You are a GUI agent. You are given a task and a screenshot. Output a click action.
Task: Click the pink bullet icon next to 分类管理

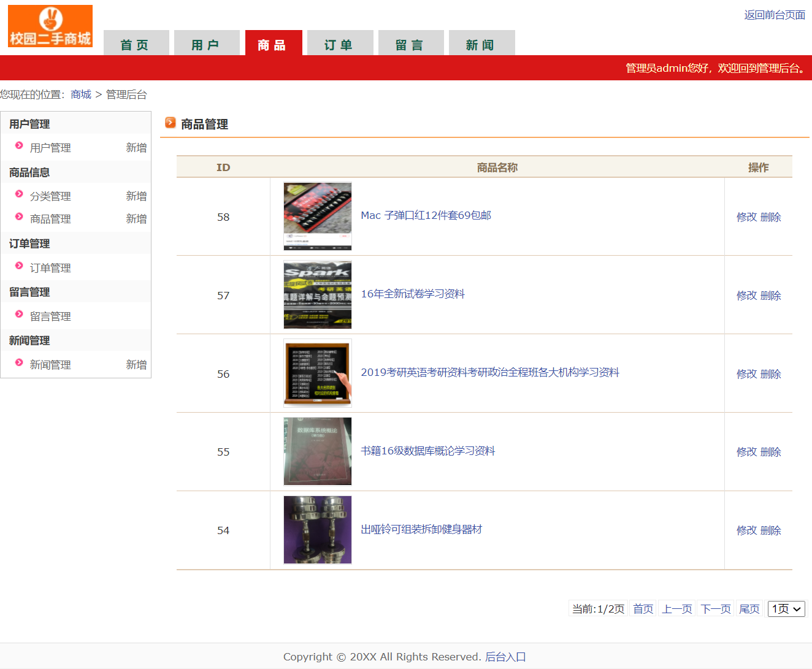[19, 194]
